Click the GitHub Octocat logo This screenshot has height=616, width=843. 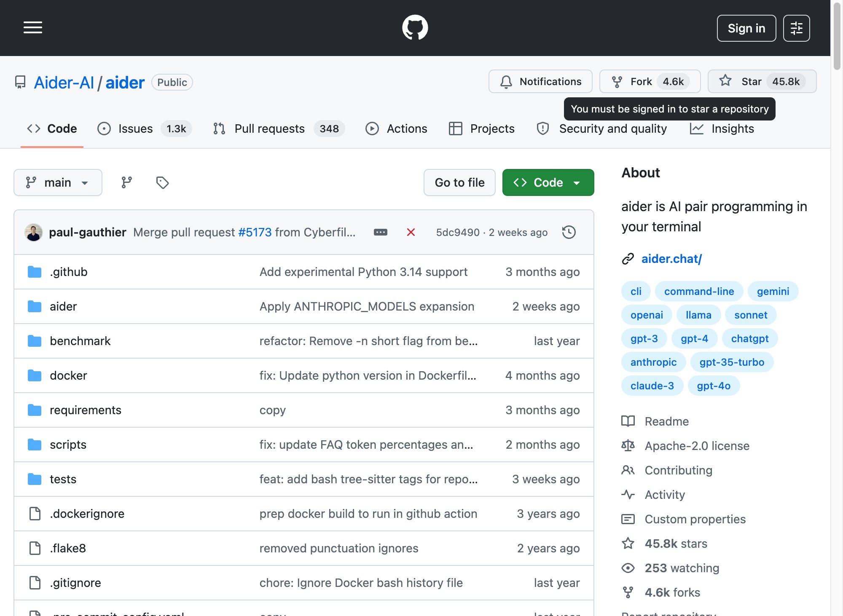(415, 28)
